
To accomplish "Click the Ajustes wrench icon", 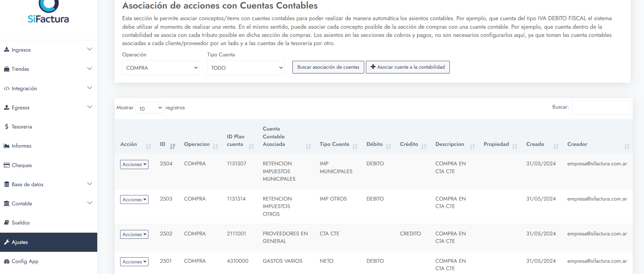I will [6, 242].
